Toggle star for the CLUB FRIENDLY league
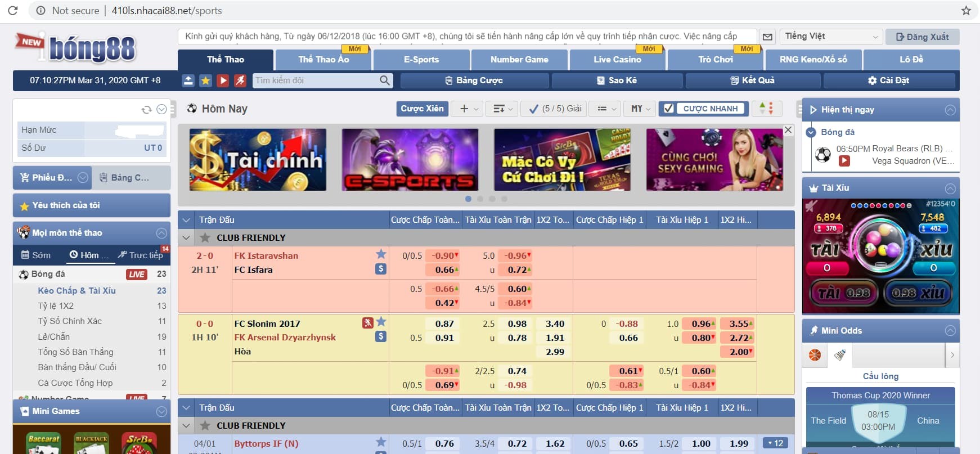The image size is (980, 454). 205,237
